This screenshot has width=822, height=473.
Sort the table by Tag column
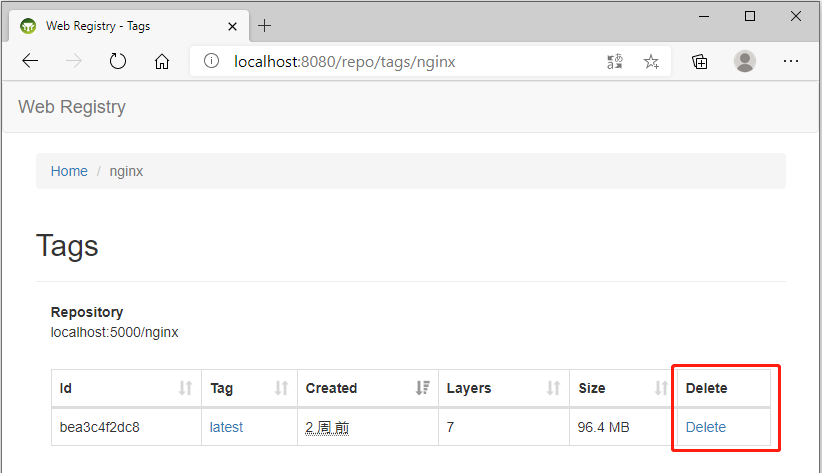point(250,388)
